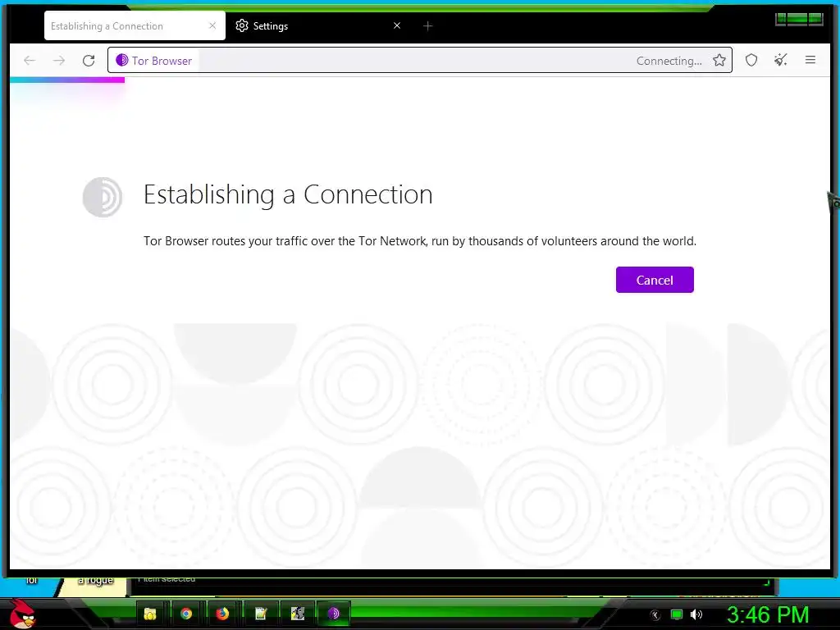The height and width of the screenshot is (630, 840).
Task: Show hidden tray icons arrow
Action: pos(655,615)
